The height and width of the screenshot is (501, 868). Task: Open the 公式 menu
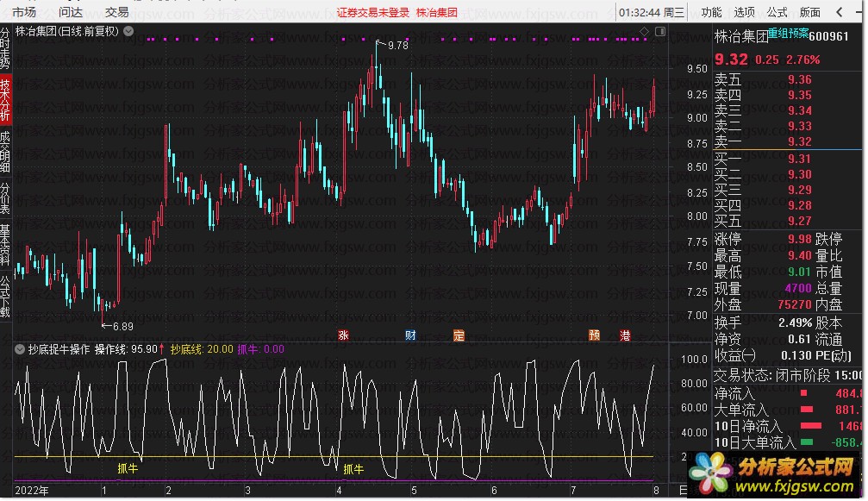coord(777,12)
